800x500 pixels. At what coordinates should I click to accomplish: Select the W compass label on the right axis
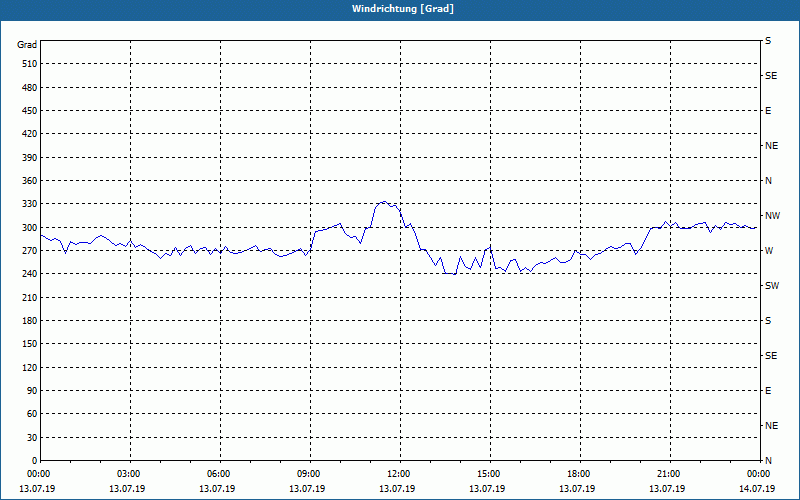769,251
